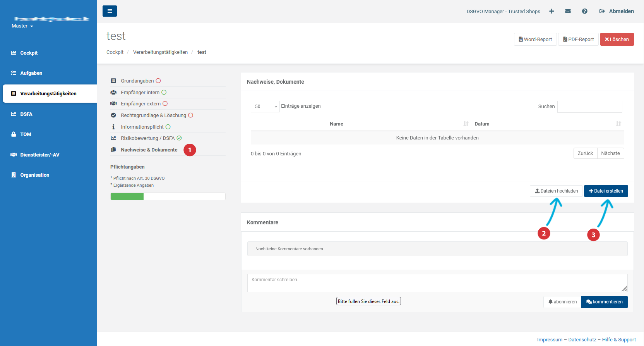Image resolution: width=644 pixels, height=346 pixels.
Task: Open DSGVO Manager - Trusted Shops link
Action: click(503, 12)
